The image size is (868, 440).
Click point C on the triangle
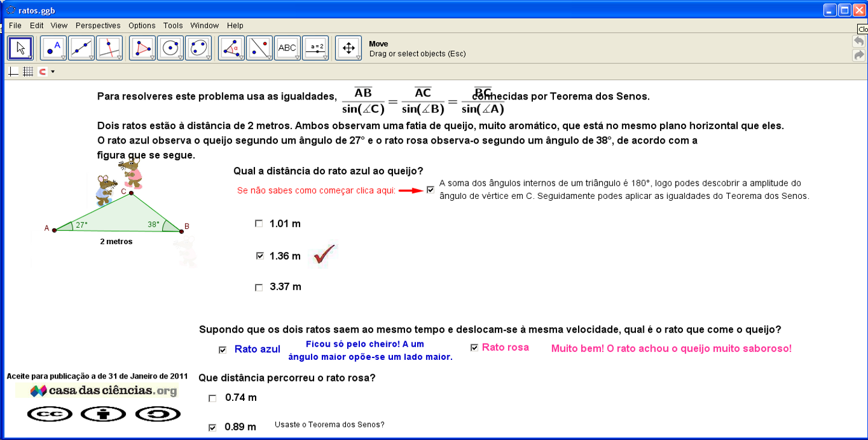click(131, 193)
